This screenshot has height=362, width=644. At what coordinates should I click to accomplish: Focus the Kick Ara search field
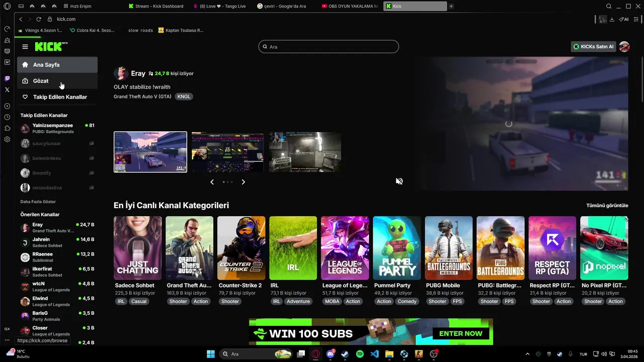point(329,47)
